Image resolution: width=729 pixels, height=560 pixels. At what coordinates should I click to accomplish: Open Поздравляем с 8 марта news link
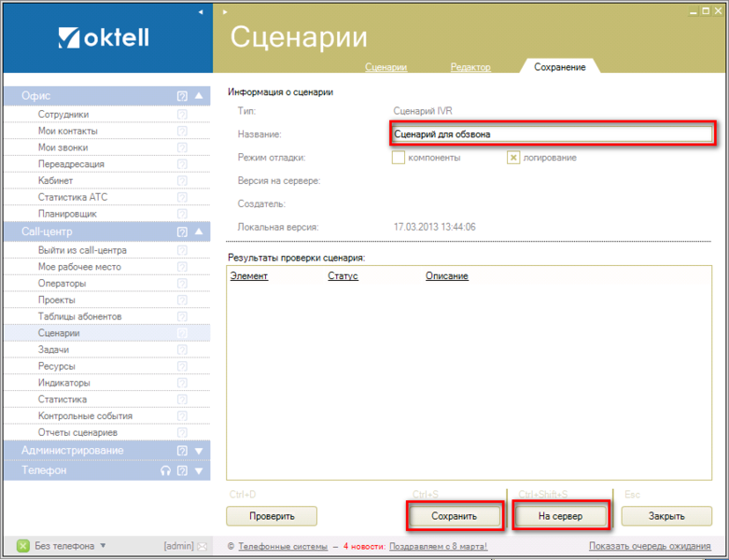tap(439, 547)
